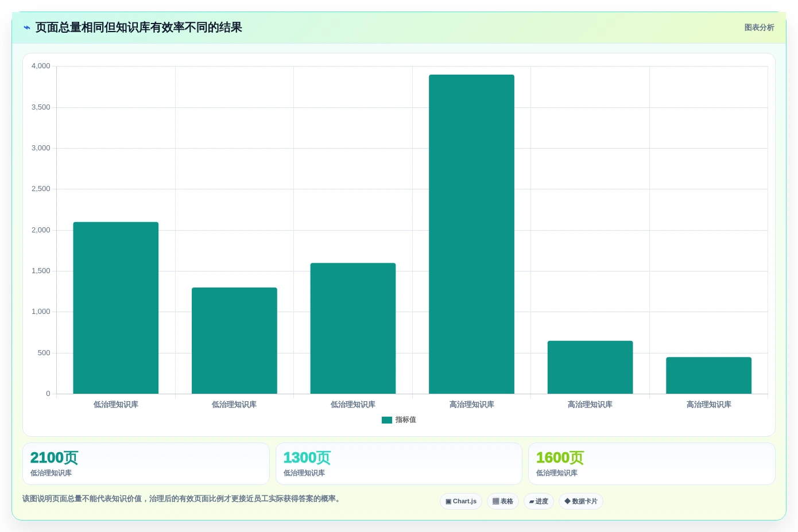
Task: Click the shortest bar near 450
Action: coord(708,375)
